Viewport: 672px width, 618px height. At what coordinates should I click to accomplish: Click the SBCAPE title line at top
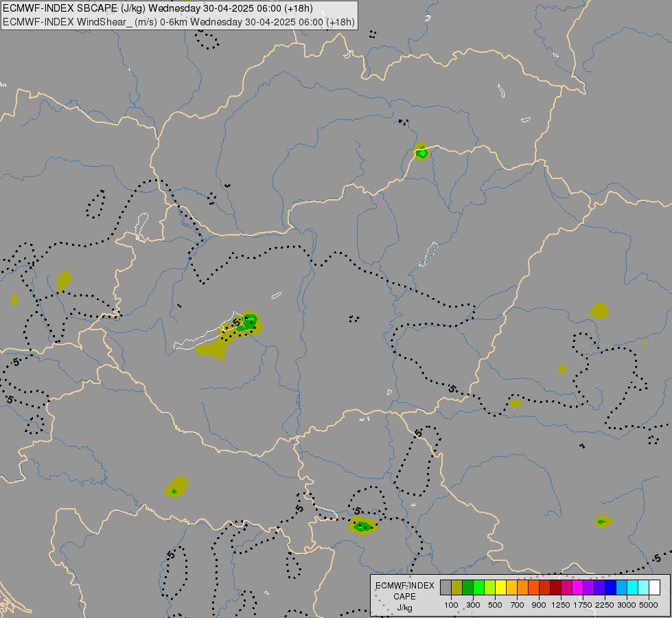158,8
